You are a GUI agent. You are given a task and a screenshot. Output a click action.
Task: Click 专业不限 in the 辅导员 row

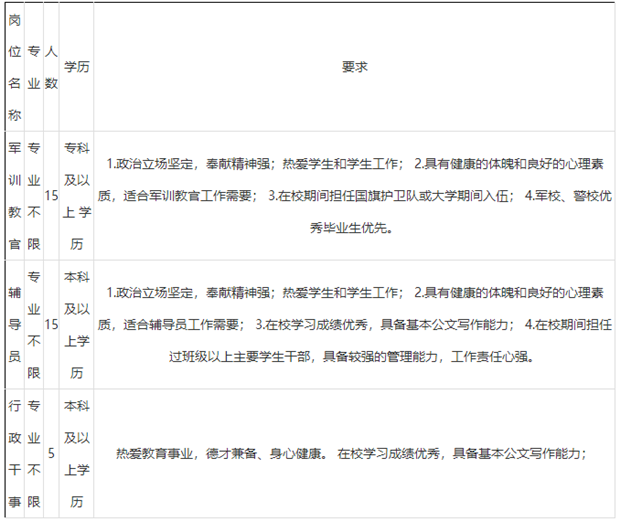coord(34,324)
